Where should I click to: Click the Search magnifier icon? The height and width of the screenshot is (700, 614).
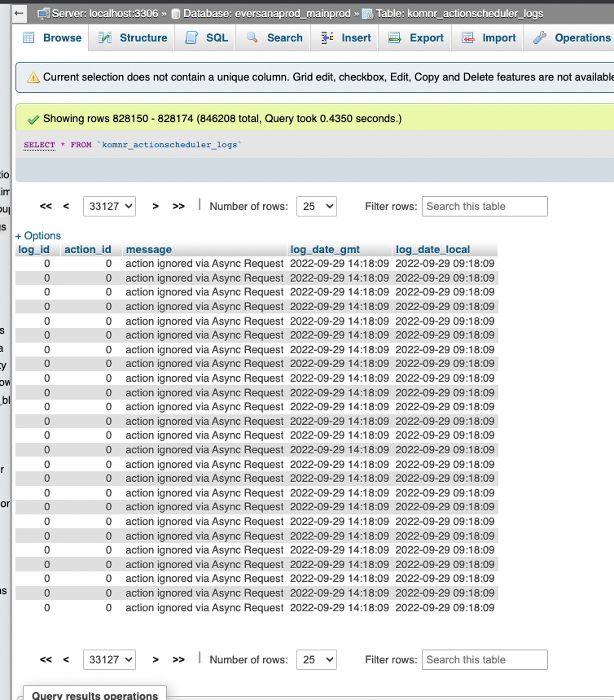252,37
